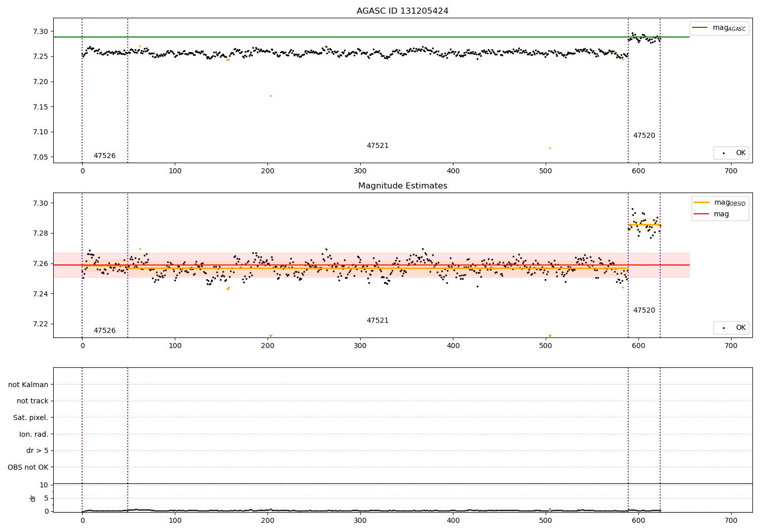Click x-tick 700 under the Magnitude Estimates plot
This screenshot has width=760, height=532.
click(x=731, y=346)
